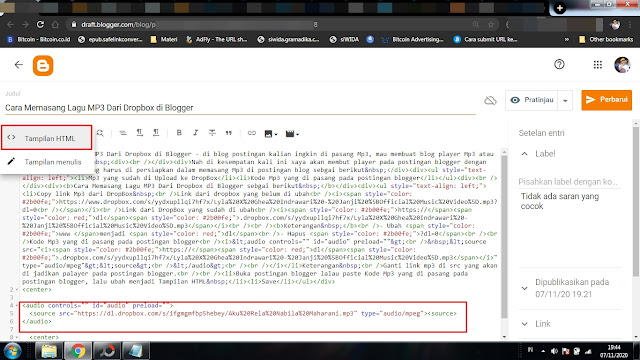Open the Cara submit URL bookmark
This screenshot has width=640, height=360.
pyautogui.click(x=485, y=40)
